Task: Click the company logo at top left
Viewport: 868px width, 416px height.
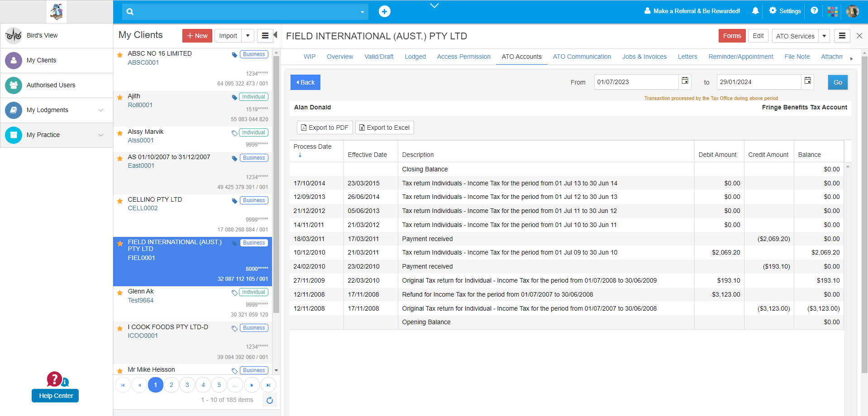Action: 57,11
